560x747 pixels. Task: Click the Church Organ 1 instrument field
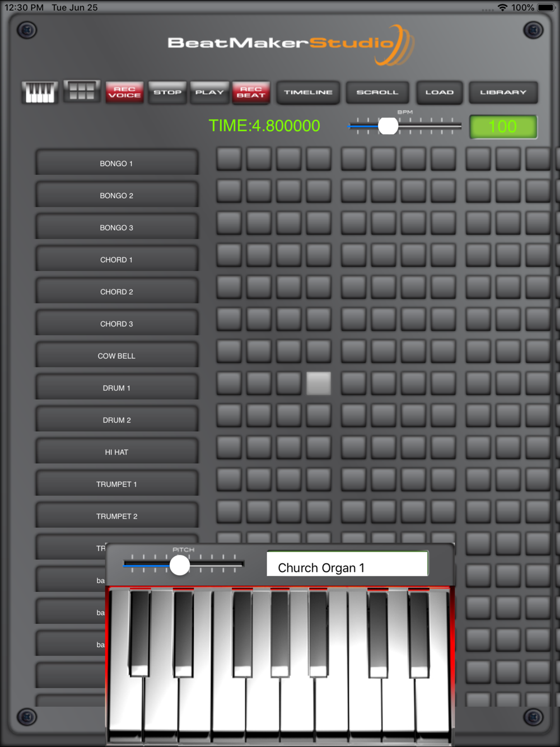click(347, 564)
